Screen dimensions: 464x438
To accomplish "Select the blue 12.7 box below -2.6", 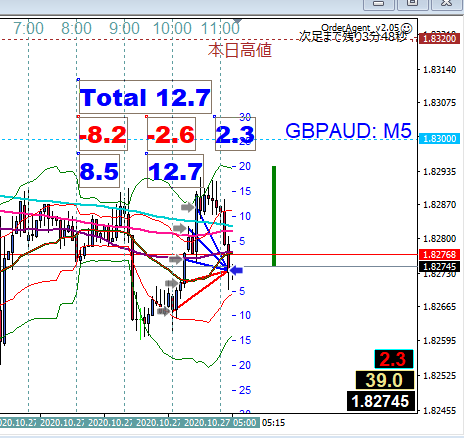I will click(175, 171).
